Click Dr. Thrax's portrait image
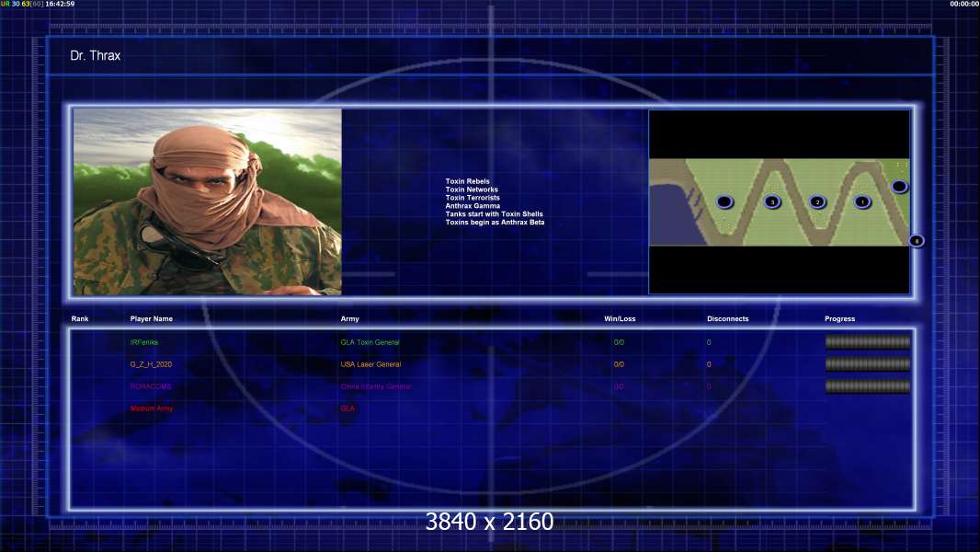This screenshot has height=552, width=980. point(208,201)
